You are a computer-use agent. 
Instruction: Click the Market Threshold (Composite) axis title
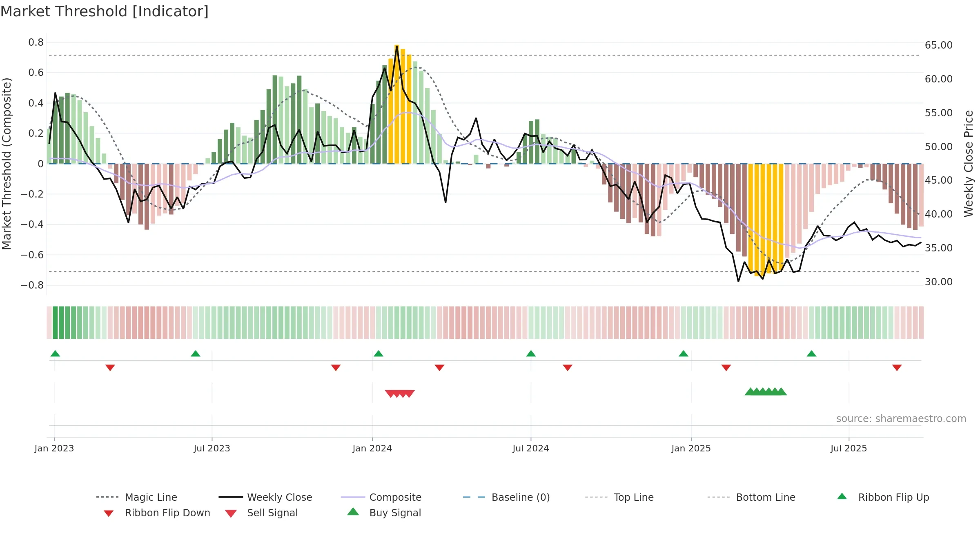[x=7, y=163]
